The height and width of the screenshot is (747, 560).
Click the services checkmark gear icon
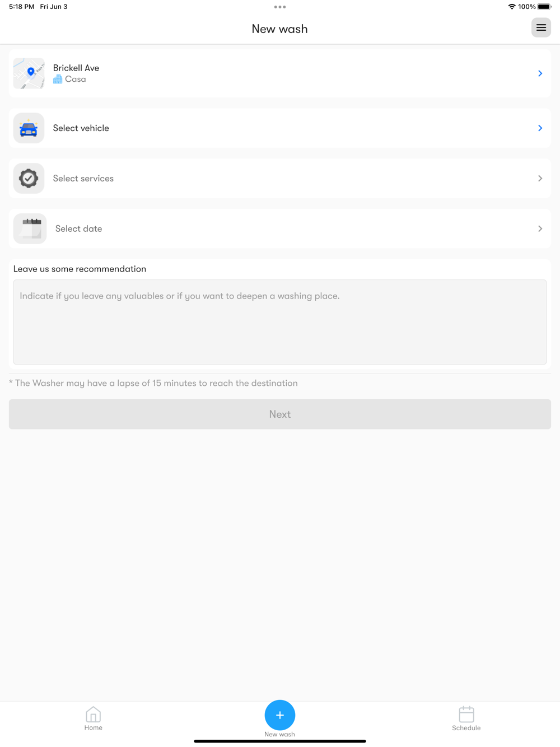[29, 179]
